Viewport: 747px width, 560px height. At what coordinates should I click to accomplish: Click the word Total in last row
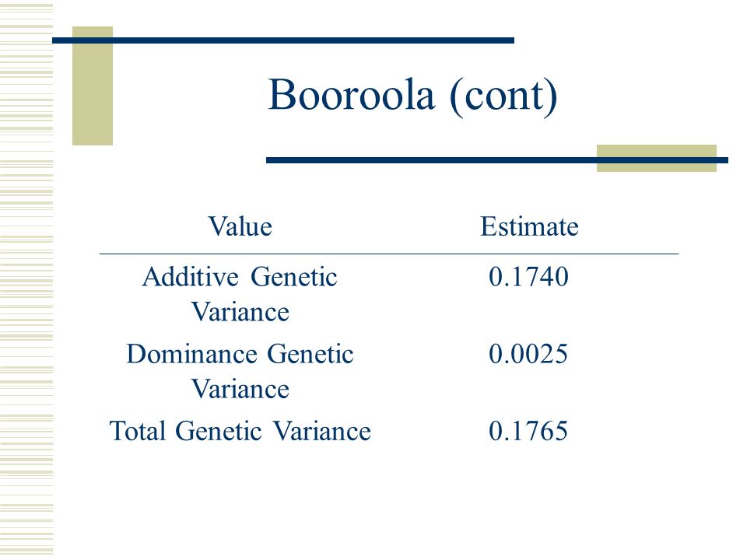138,431
